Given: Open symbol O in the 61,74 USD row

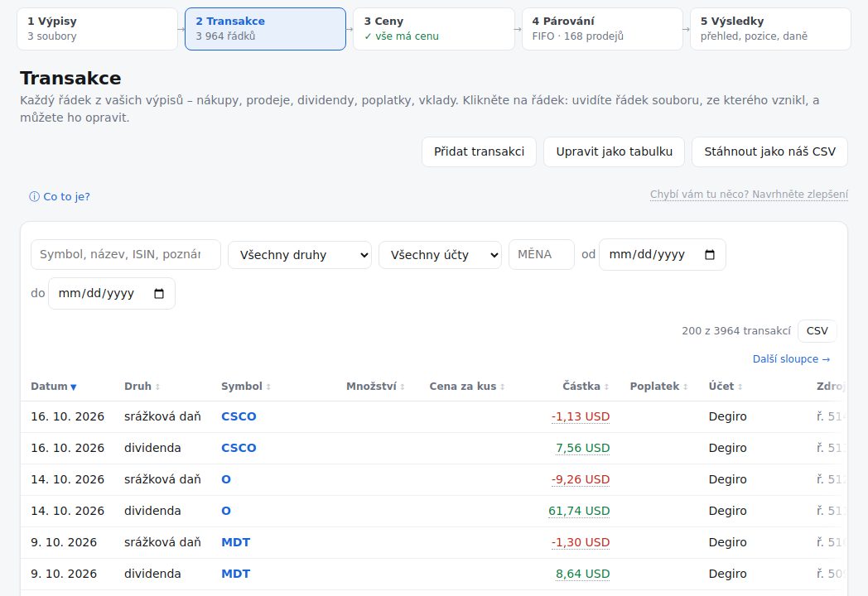Looking at the screenshot, I should tap(226, 512).
